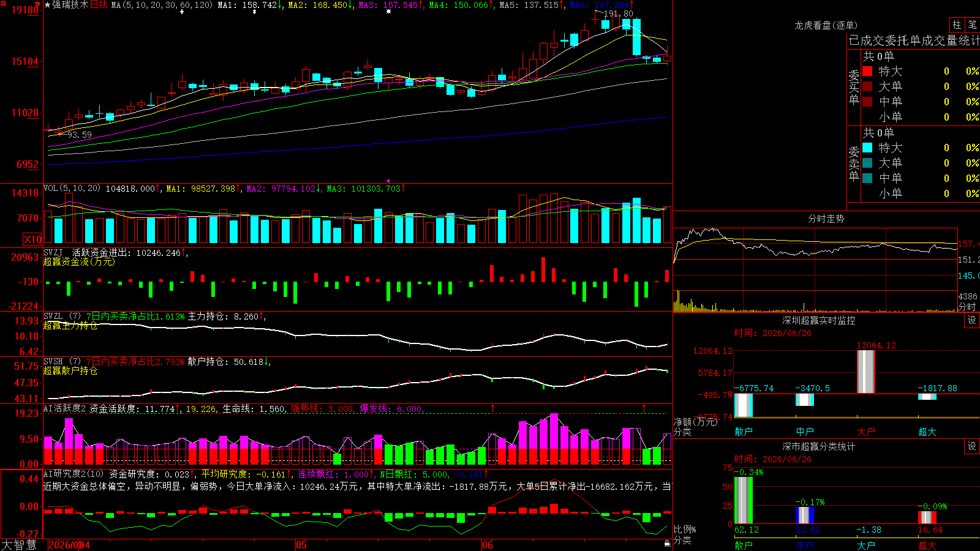The width and height of the screenshot is (980, 551).
Task: Click the 分时走势 panel title
Action: 826,219
